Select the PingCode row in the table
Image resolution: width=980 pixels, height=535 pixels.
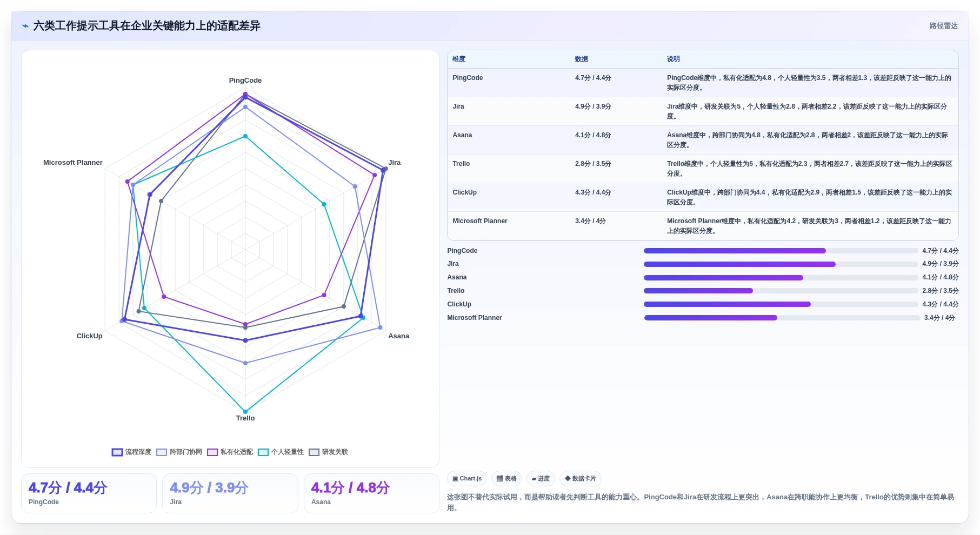(703, 83)
